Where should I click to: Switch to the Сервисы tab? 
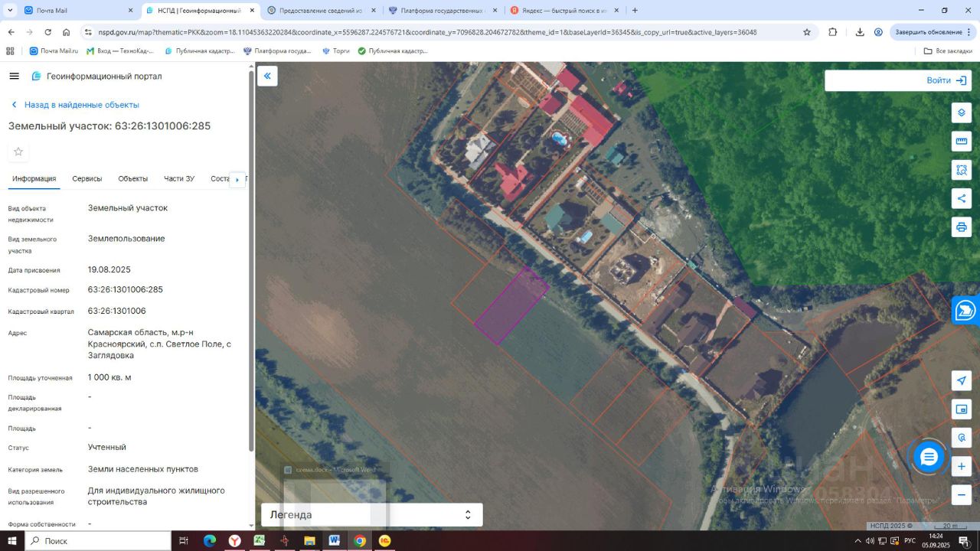[87, 178]
